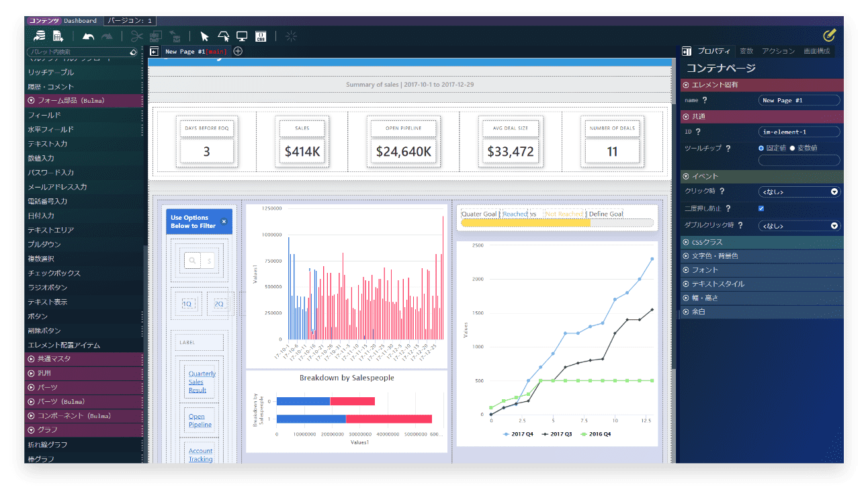Click help icon beside 二度押し防止
Viewport: 868px width, 496px height.
point(728,209)
